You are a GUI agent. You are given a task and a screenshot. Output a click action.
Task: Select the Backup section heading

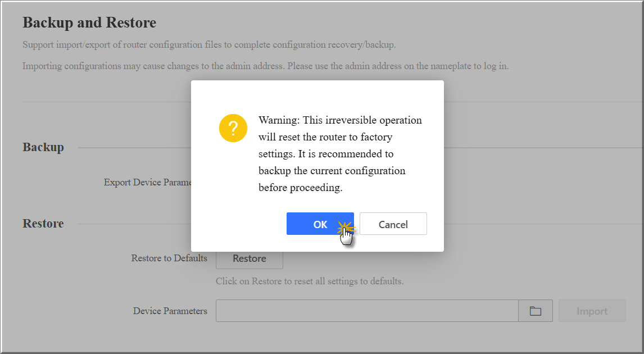(x=43, y=147)
